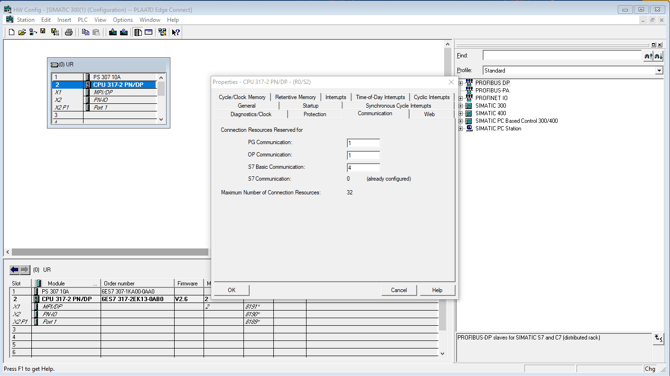Select PROFIBUS-PA in catalog tree

pyautogui.click(x=492, y=91)
